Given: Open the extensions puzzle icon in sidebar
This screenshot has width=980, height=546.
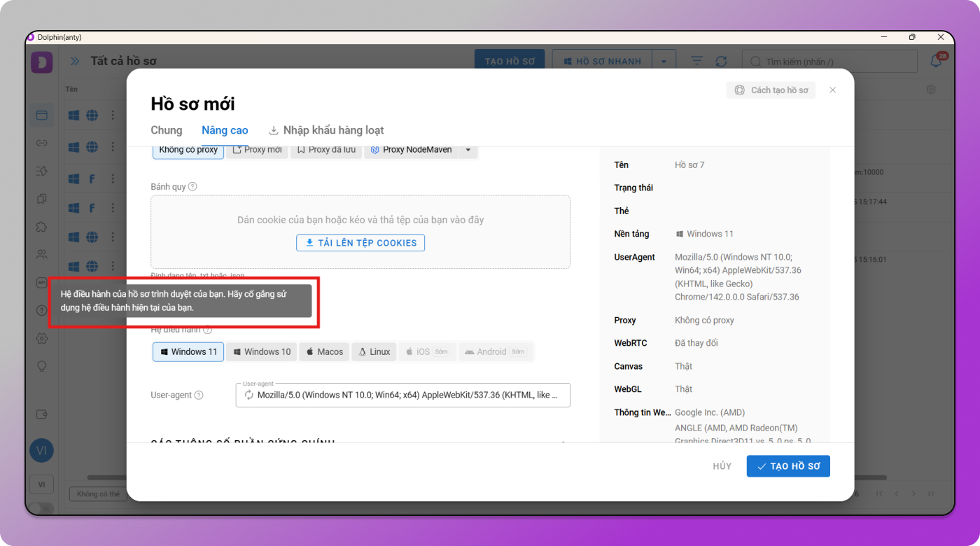Looking at the screenshot, I should (x=42, y=227).
